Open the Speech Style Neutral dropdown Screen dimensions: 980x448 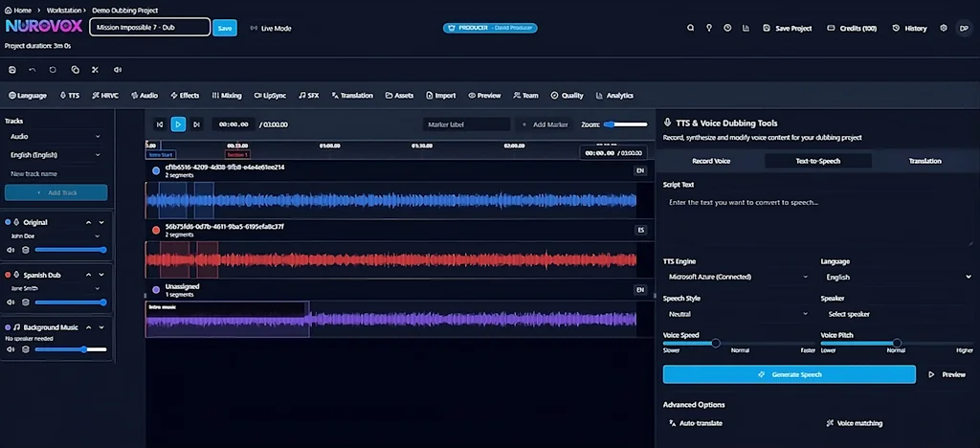[738, 314]
